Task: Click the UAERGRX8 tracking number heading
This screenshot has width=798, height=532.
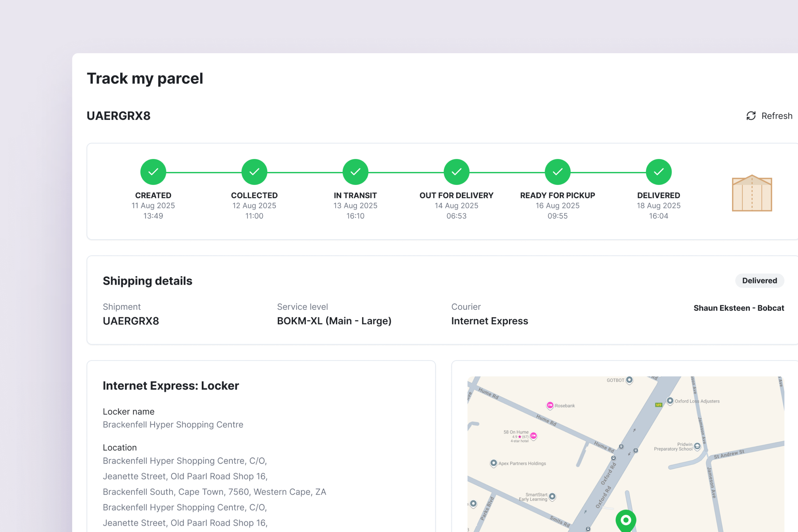Action: (x=118, y=116)
